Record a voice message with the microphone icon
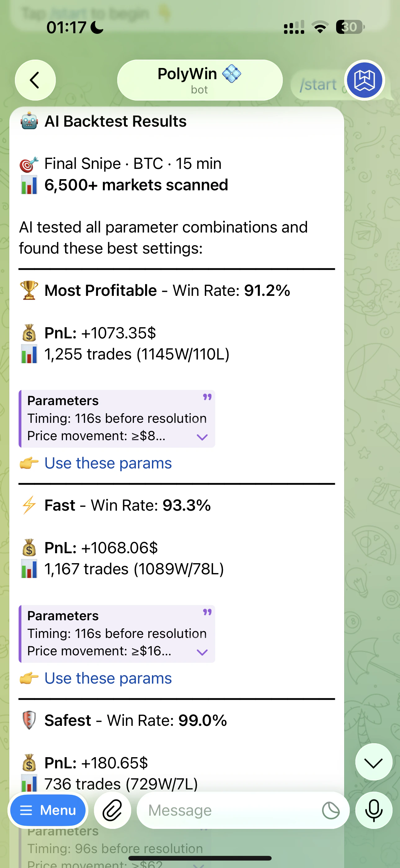 click(374, 810)
